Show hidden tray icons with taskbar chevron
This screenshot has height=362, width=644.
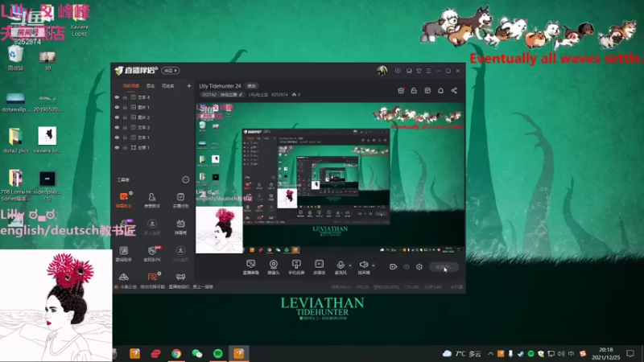coord(490,353)
